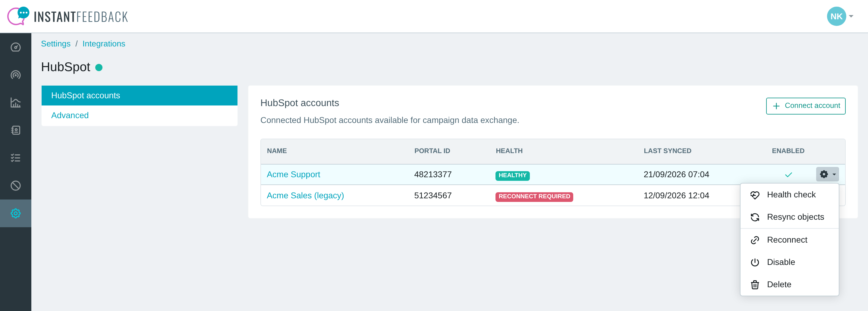Click last synced 21/09/2026 07:04
This screenshot has width=868, height=311.
(x=676, y=174)
